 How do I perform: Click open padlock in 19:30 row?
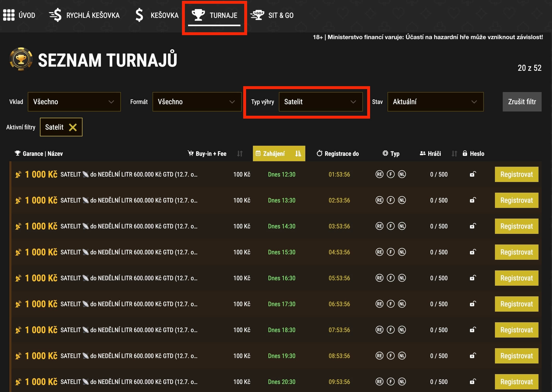coord(473,355)
